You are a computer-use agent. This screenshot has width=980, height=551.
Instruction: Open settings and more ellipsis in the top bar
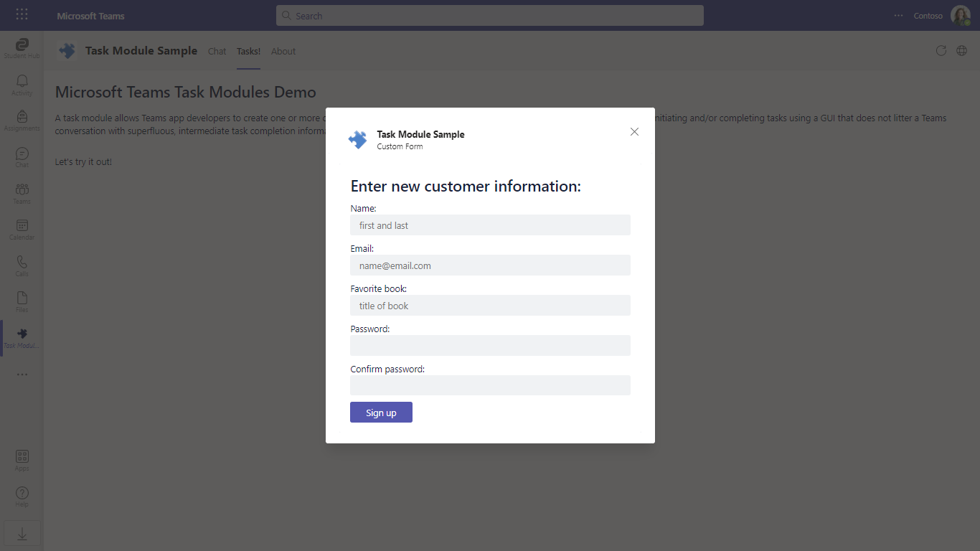click(898, 15)
